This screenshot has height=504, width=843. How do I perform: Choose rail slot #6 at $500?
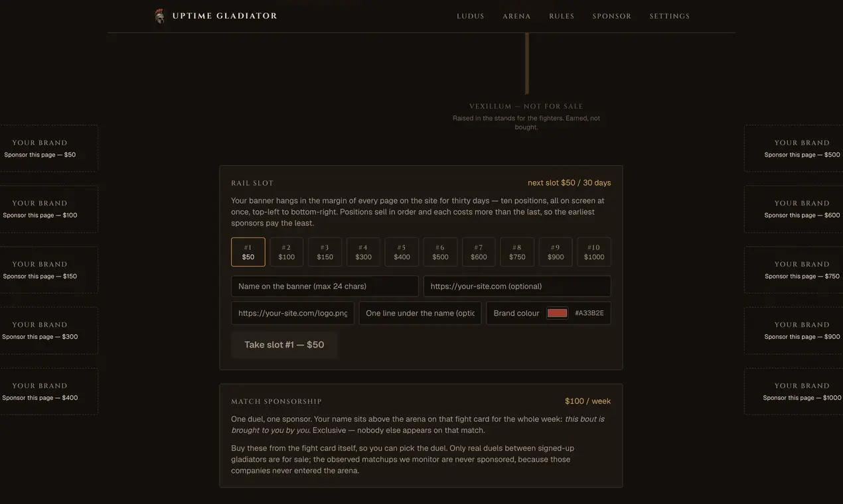(x=440, y=252)
